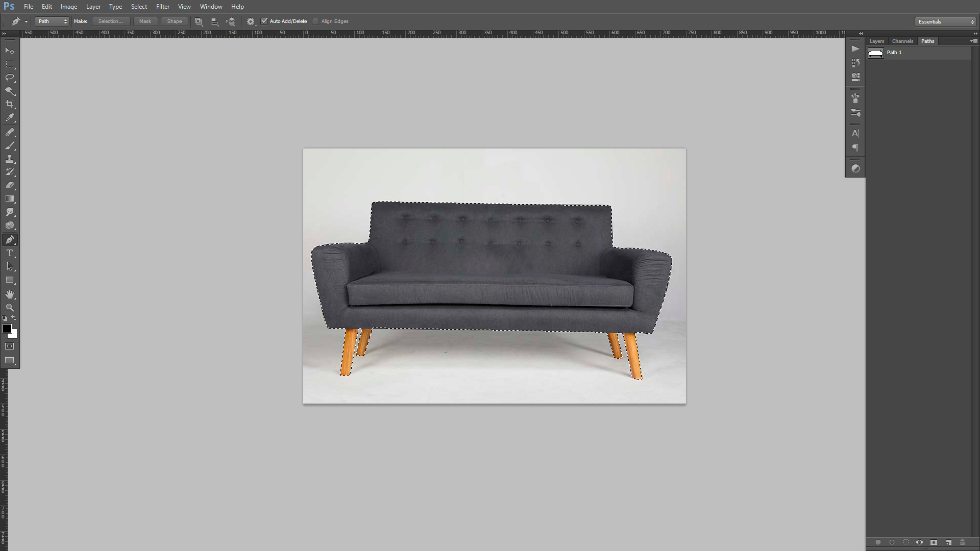Choose the Horizontal Type tool
Image resolution: width=980 pixels, height=551 pixels.
coord(10,253)
